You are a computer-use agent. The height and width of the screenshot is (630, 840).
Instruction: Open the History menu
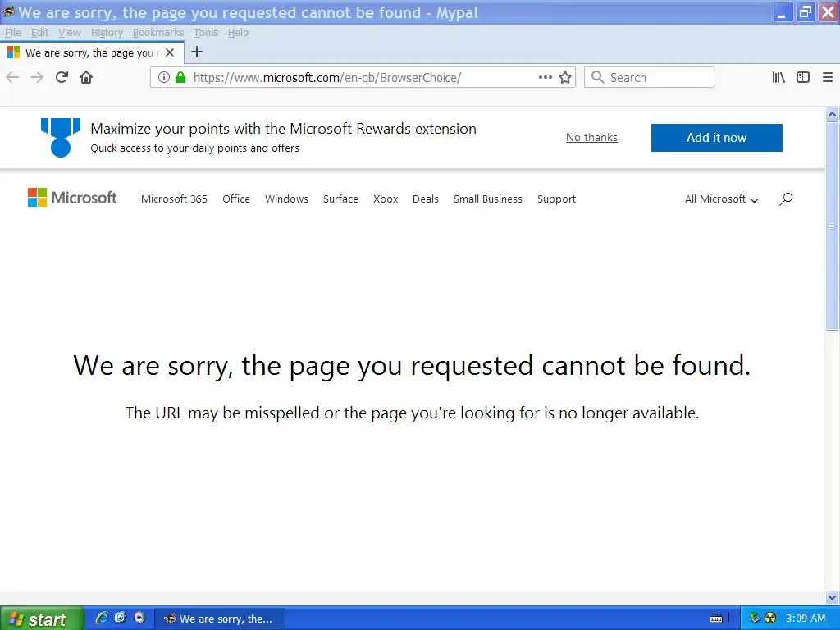coord(107,33)
